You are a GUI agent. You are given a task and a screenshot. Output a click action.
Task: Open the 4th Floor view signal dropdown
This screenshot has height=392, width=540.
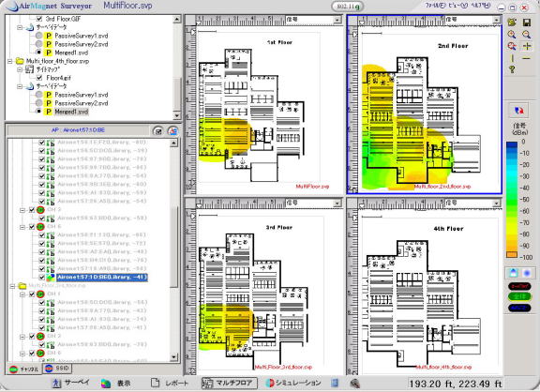(x=496, y=204)
